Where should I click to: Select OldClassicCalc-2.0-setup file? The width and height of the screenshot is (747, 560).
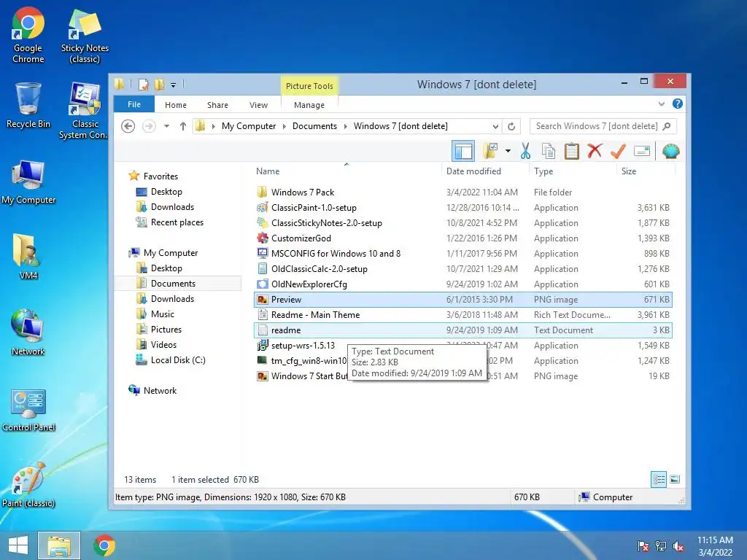[x=463, y=268]
